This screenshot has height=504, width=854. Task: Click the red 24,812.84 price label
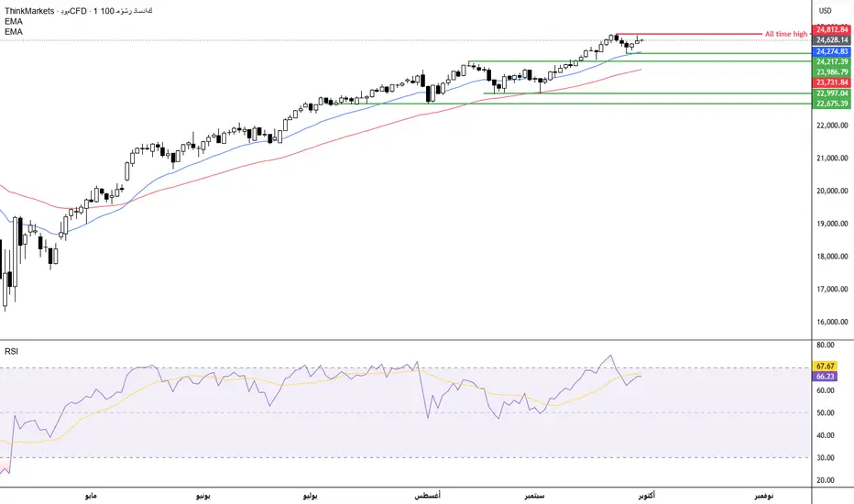832,29
